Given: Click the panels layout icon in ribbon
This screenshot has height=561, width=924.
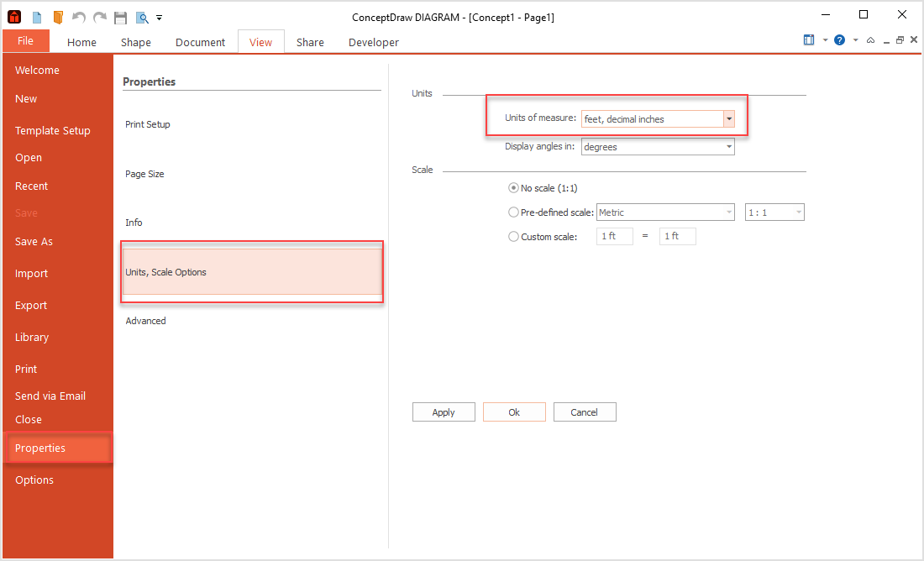Looking at the screenshot, I should click(808, 39).
